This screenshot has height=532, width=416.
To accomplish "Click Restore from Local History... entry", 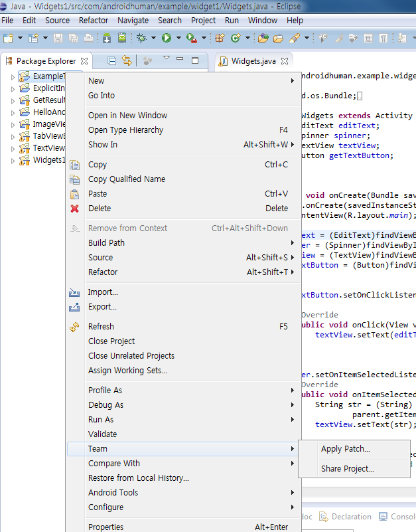I will coord(184,478).
